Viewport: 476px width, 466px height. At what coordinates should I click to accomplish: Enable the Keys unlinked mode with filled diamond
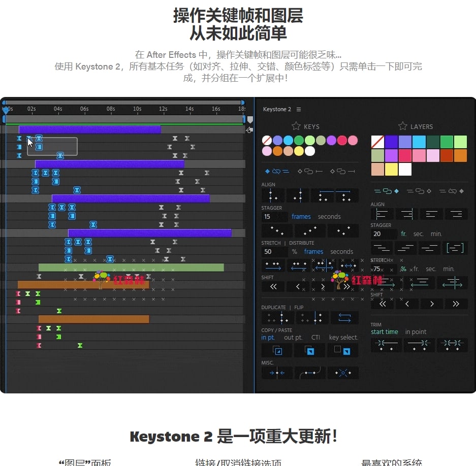(x=277, y=172)
